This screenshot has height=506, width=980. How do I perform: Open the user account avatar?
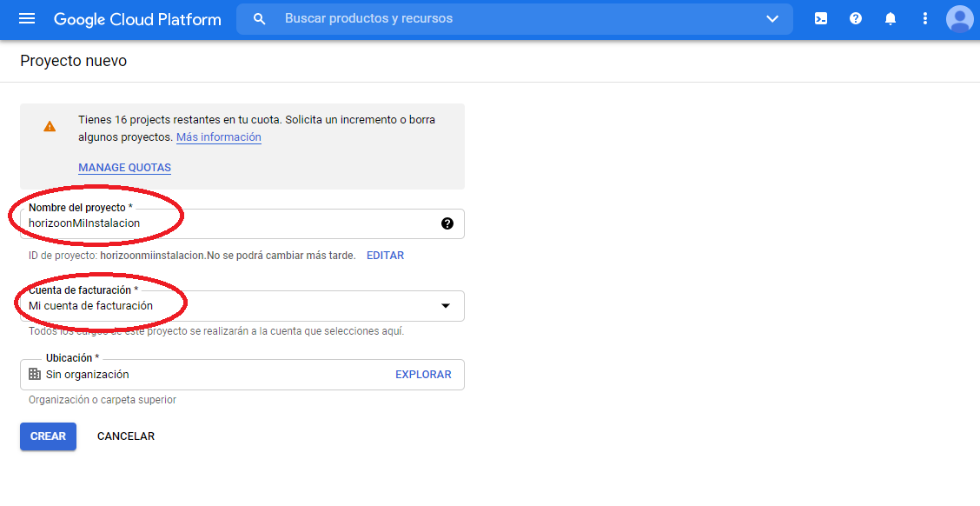(x=959, y=19)
